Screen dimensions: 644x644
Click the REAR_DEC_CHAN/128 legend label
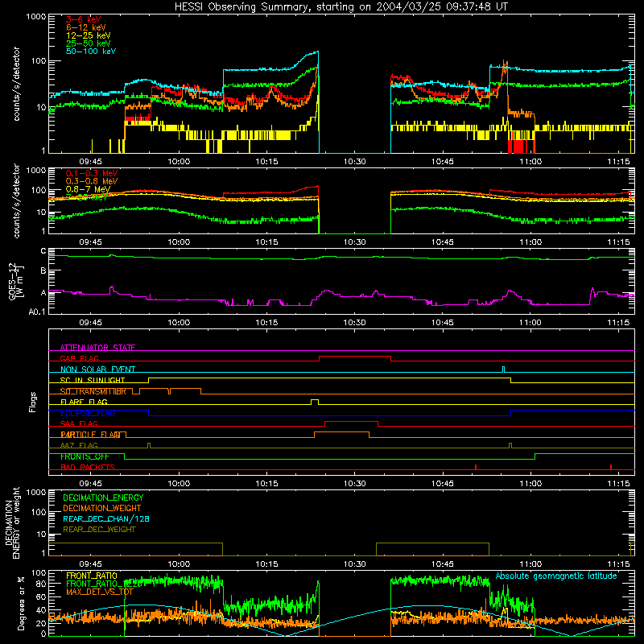click(106, 518)
